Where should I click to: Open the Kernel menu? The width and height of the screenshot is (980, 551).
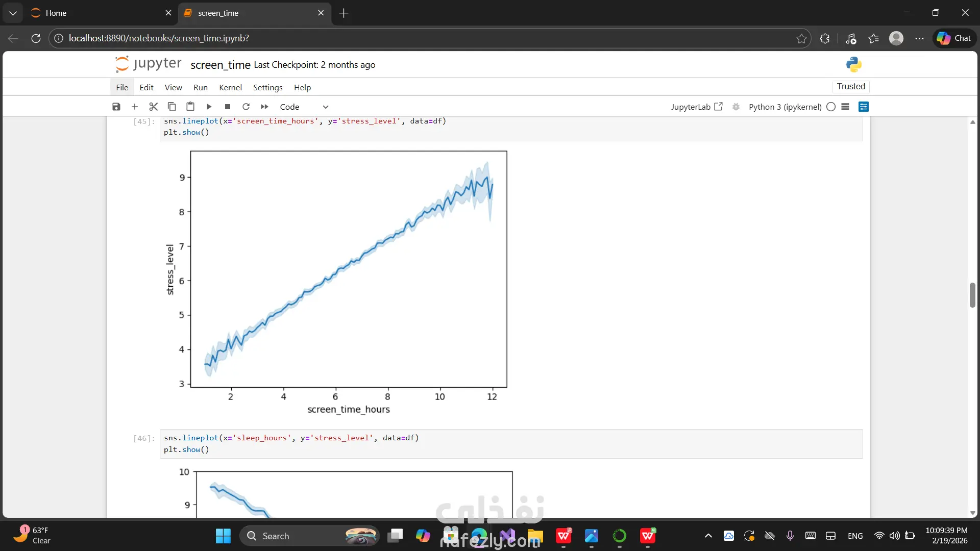(230, 87)
